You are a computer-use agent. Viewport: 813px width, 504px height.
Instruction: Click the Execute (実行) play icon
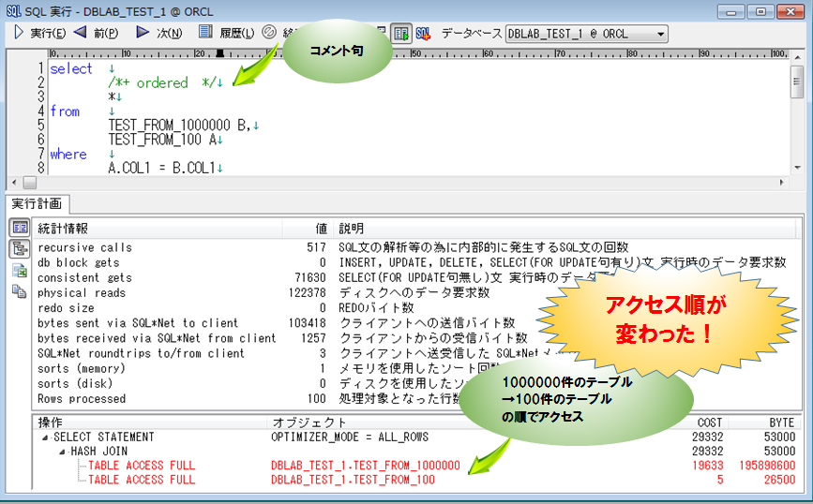coord(19,33)
